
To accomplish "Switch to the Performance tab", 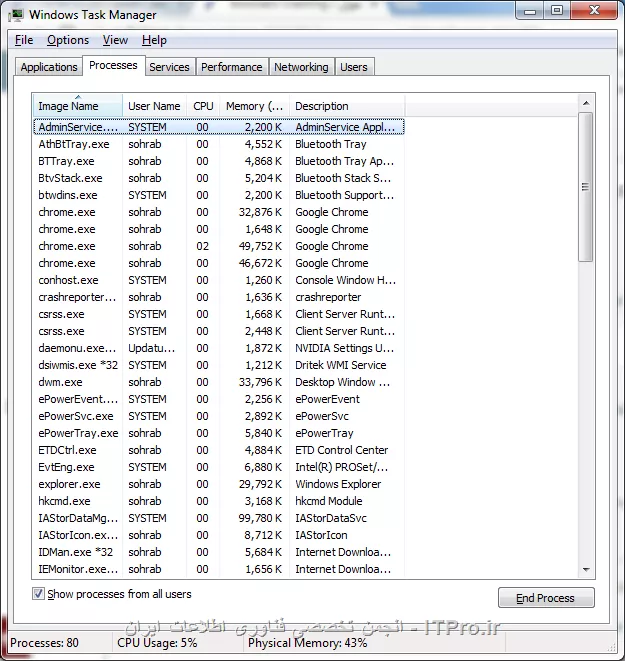I will click(x=231, y=67).
